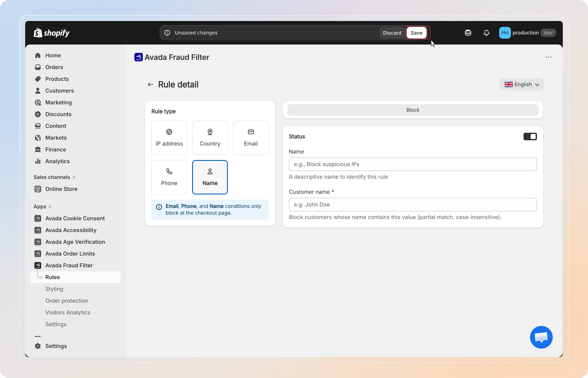The height and width of the screenshot is (378, 588).
Task: Open the Styling submenu item
Action: 54,289
